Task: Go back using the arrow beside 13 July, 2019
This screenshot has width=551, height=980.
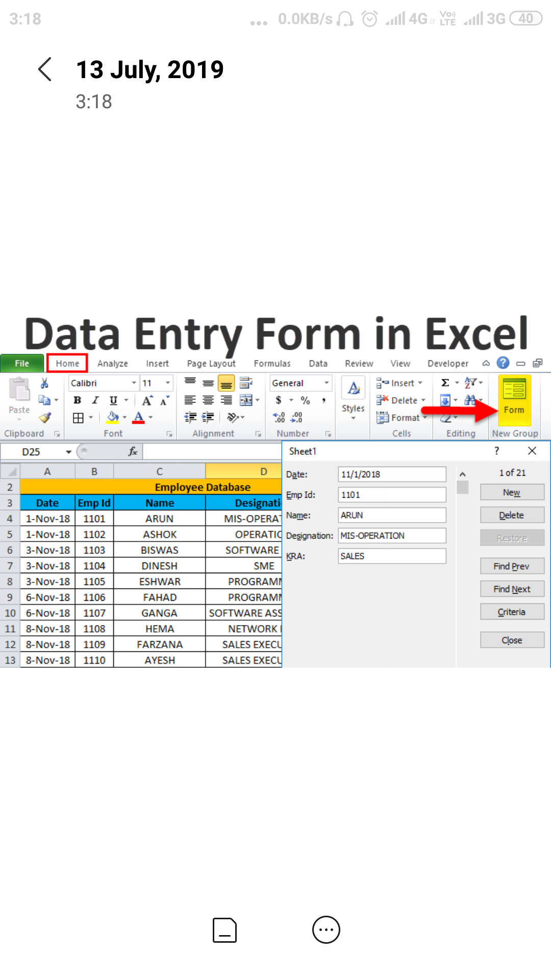Action: tap(45, 69)
